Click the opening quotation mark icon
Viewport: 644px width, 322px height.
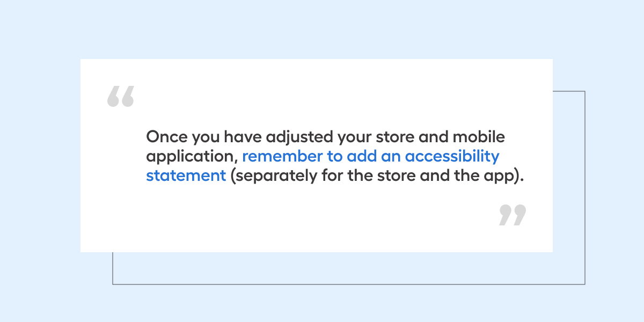120,97
